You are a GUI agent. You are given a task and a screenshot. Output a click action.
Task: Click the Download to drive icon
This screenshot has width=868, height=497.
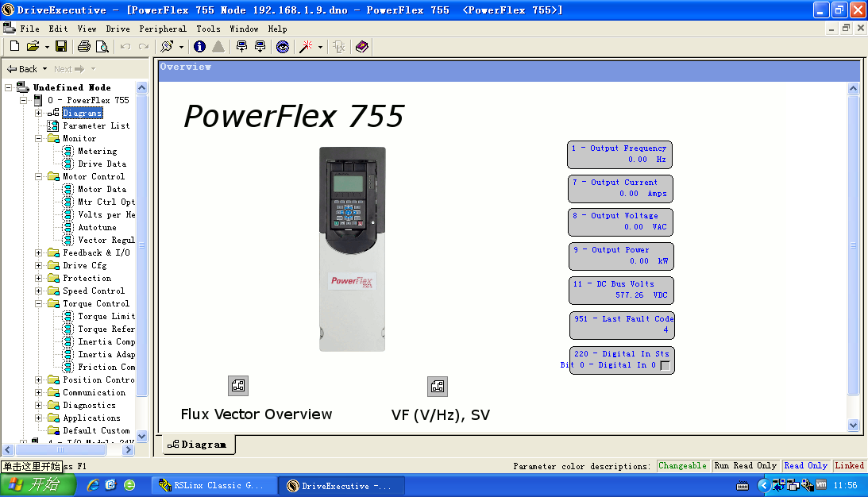(x=260, y=47)
